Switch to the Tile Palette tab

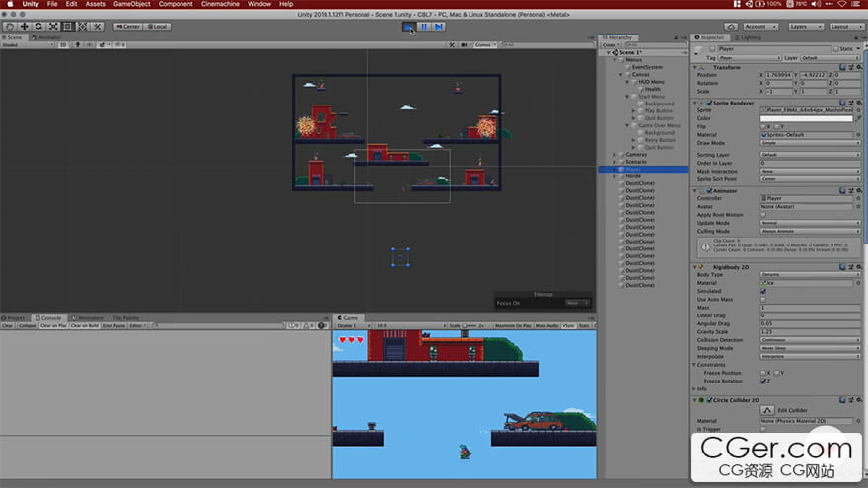click(125, 318)
